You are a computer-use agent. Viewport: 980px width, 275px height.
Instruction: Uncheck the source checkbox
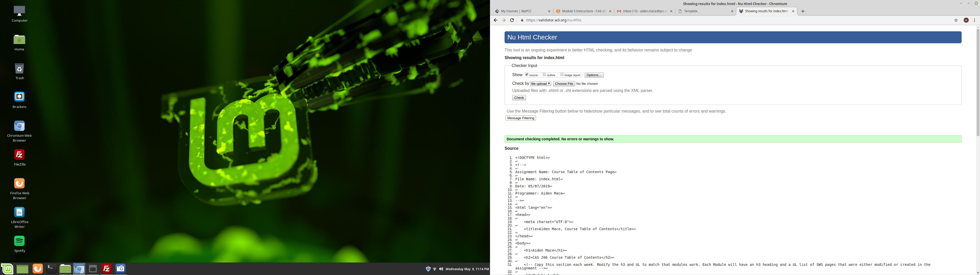click(527, 74)
